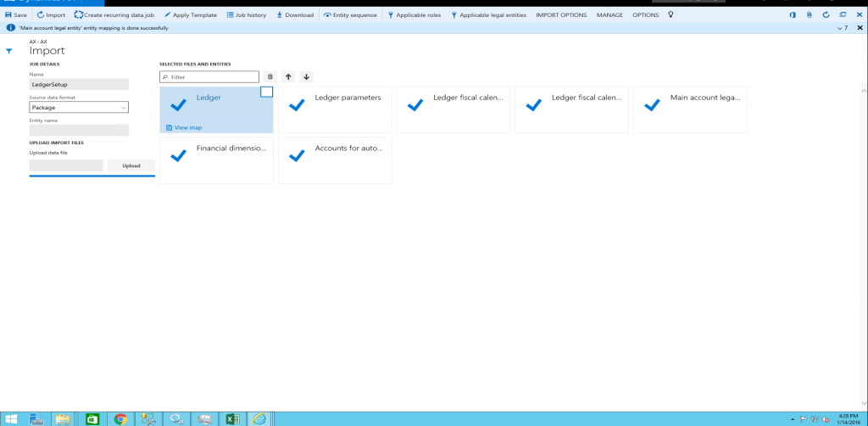Choose Apply Template from the toolbar
Image resolution: width=868 pixels, height=426 pixels.
191,15
